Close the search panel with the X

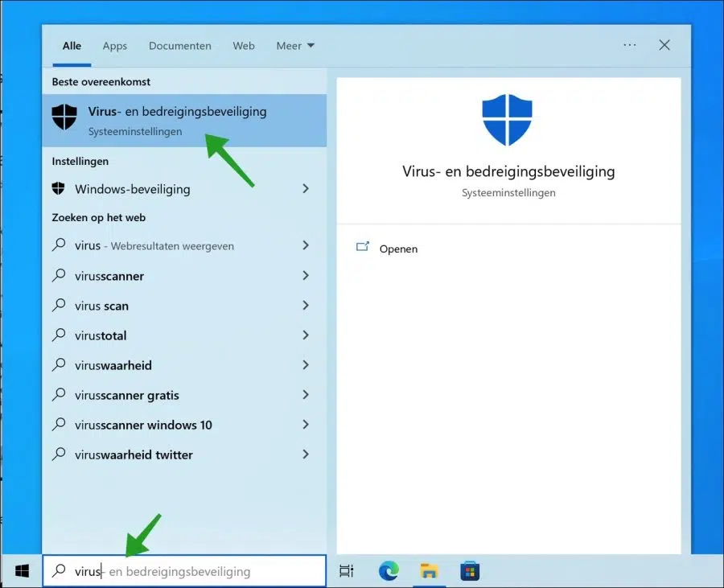664,45
